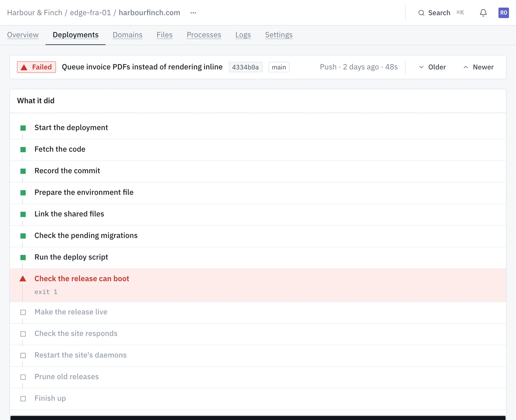Click the harbourfinch.com breadcrumb
Viewport: 516px width, 420px height.
149,13
